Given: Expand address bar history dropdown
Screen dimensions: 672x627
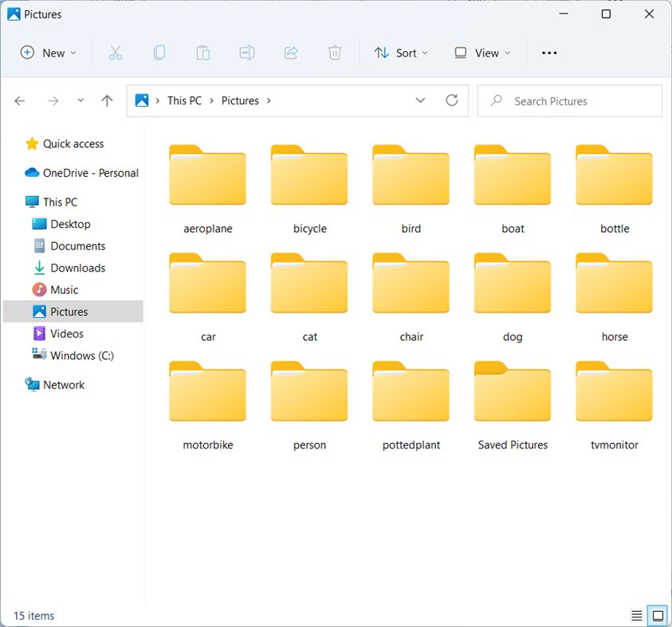Looking at the screenshot, I should coord(420,100).
